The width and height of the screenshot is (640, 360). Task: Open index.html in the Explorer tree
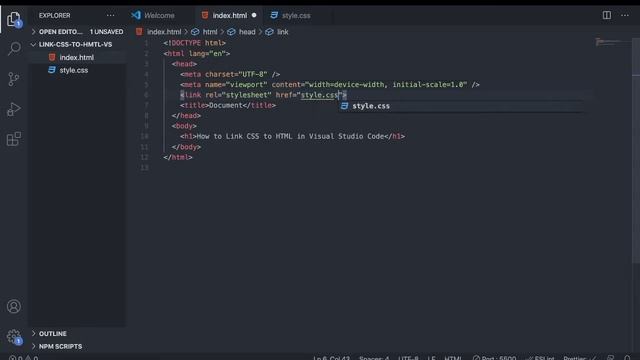point(77,58)
